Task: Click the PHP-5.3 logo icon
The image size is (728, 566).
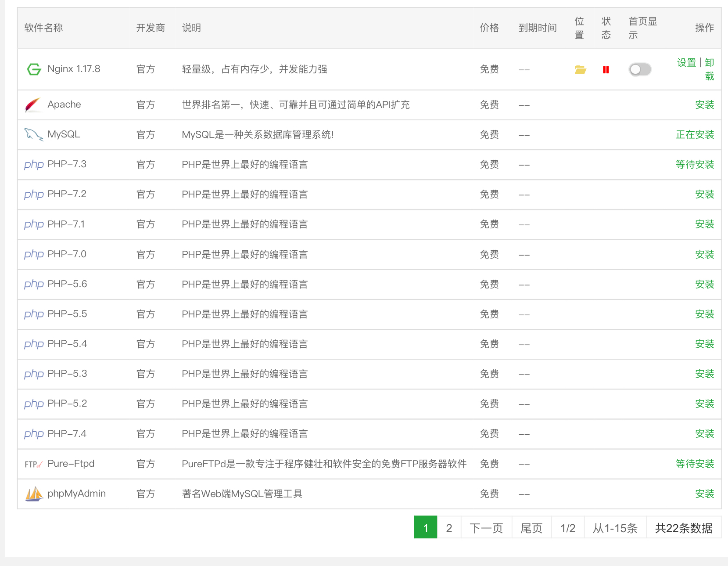Action: (34, 374)
